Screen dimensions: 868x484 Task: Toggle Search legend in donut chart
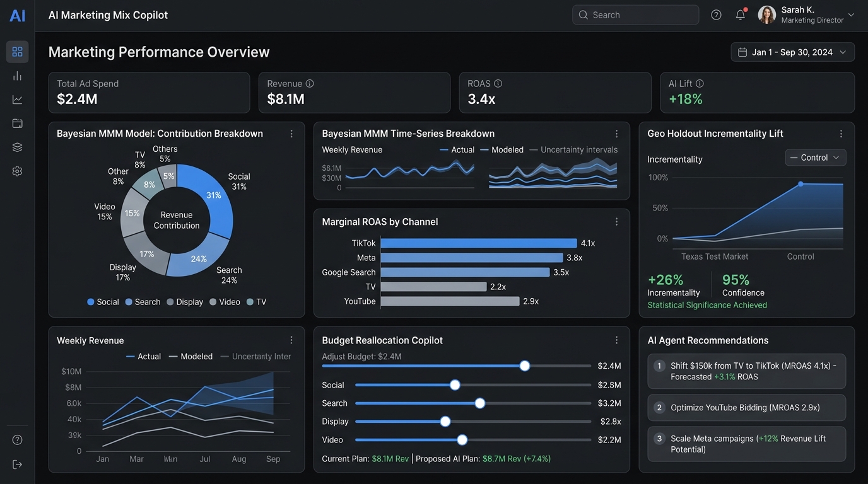pyautogui.click(x=143, y=302)
